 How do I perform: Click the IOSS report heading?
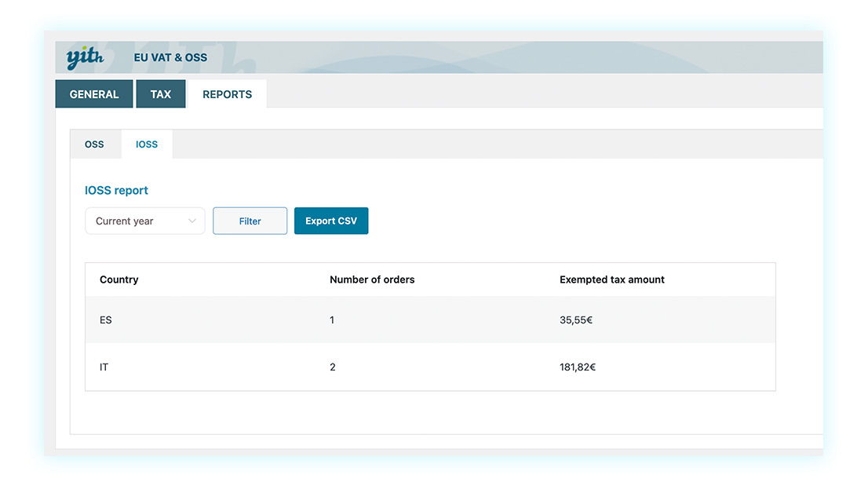click(116, 191)
